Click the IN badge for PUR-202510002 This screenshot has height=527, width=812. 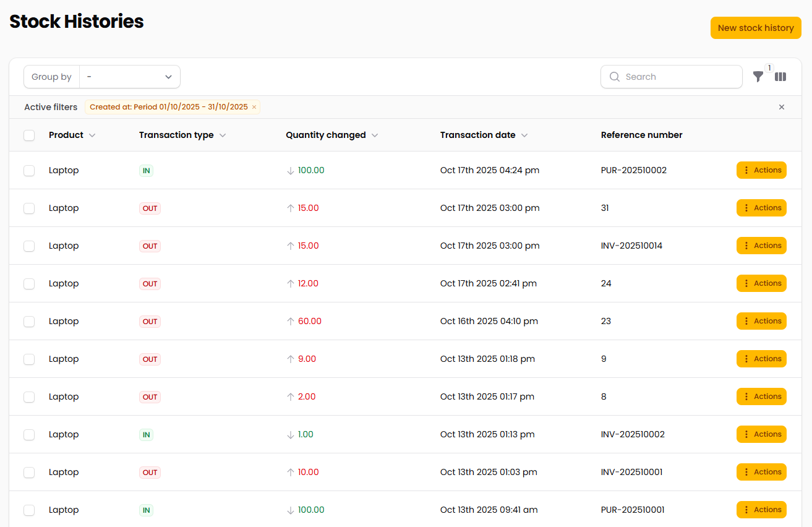(146, 171)
